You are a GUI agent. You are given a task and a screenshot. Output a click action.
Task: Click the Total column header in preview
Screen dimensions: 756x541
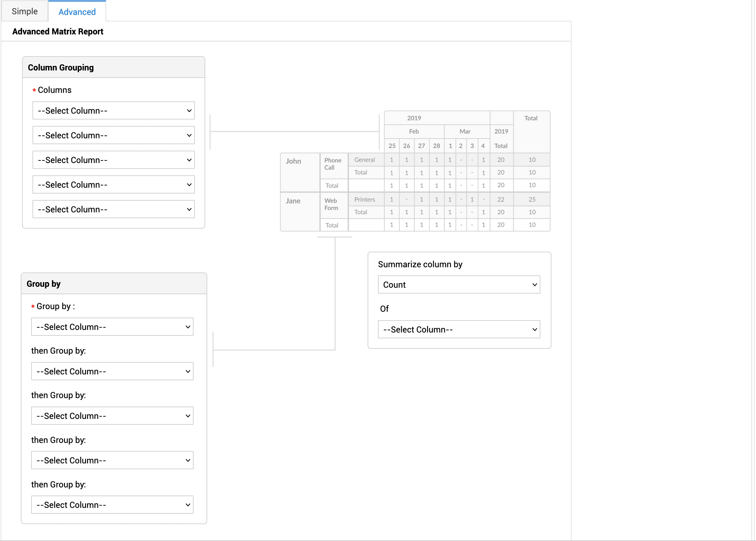click(x=531, y=118)
